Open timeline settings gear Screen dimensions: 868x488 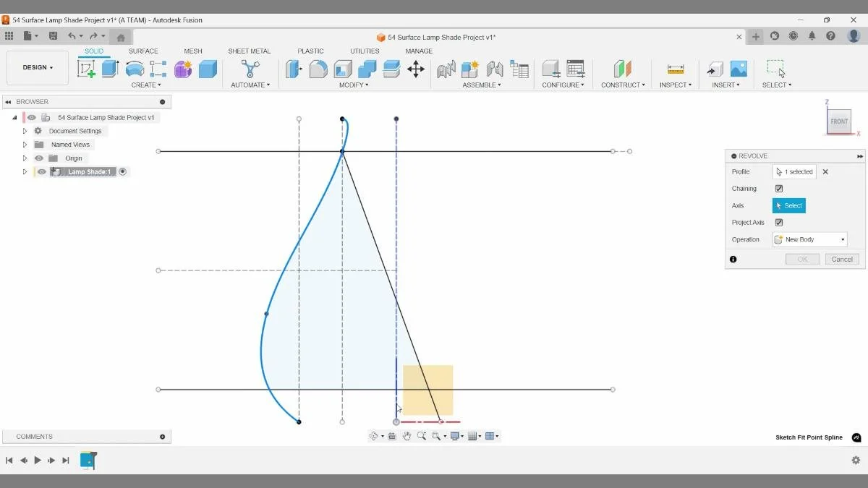(856, 461)
